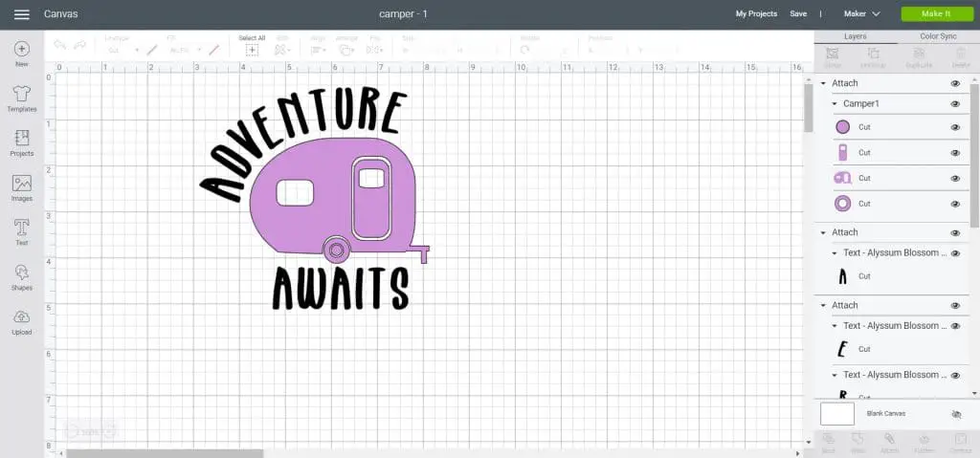Hide the Text layer above letter A
Screen dimensions: 980x458
pyautogui.click(x=955, y=253)
